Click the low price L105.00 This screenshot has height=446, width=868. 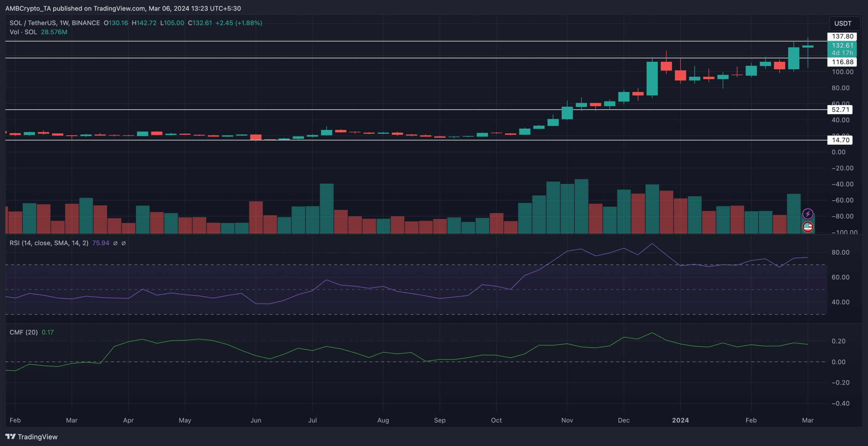pos(172,23)
